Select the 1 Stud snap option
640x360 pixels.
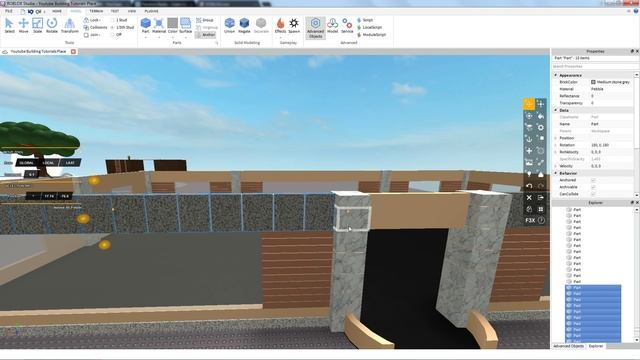tap(119, 20)
